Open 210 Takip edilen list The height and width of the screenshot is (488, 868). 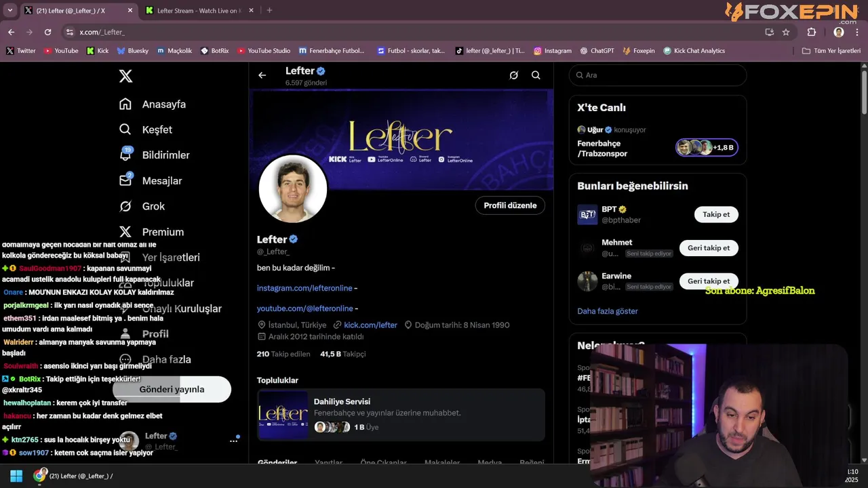[x=283, y=354]
